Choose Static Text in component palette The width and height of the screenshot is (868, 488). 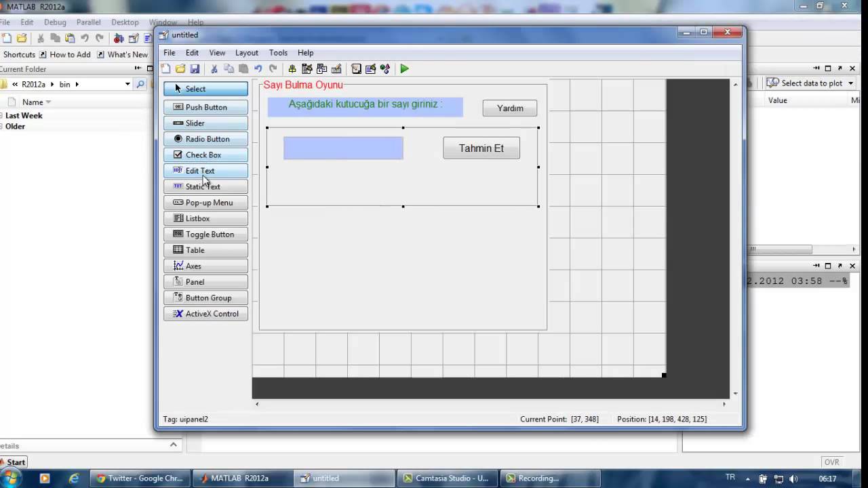tap(205, 186)
